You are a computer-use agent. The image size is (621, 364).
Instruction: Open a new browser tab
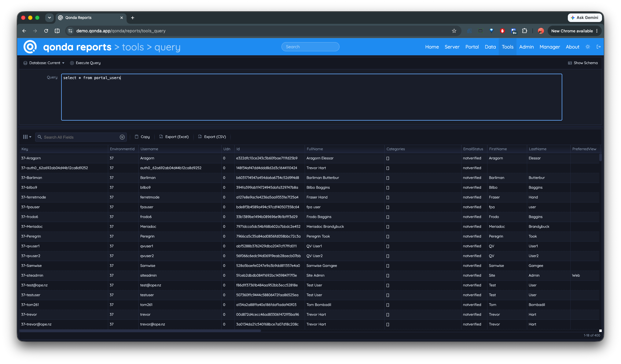point(133,18)
